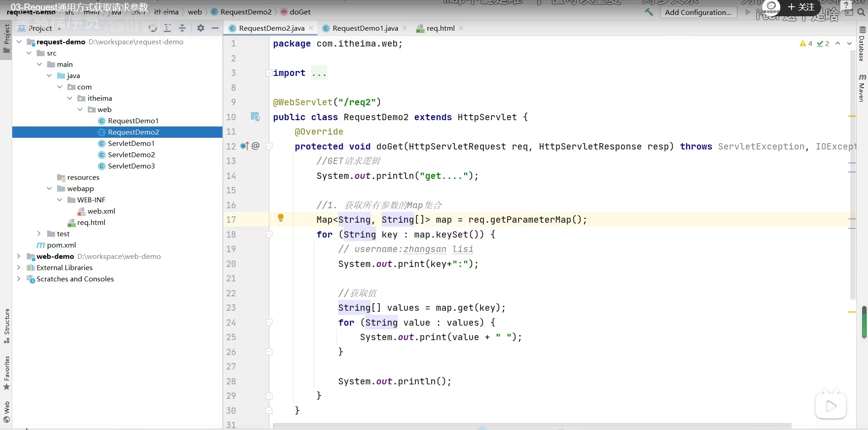Screen dimensions: 868x430
Task: Select web.xml in the project tree
Action: pyautogui.click(x=101, y=211)
